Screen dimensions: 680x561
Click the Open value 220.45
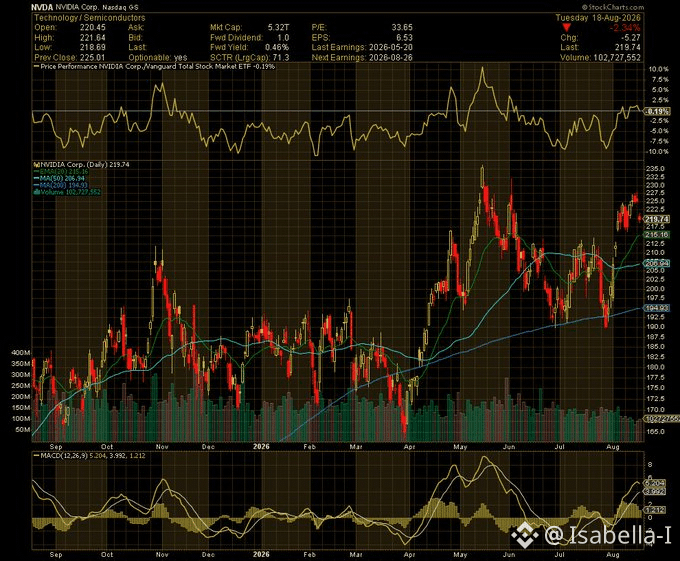point(92,27)
